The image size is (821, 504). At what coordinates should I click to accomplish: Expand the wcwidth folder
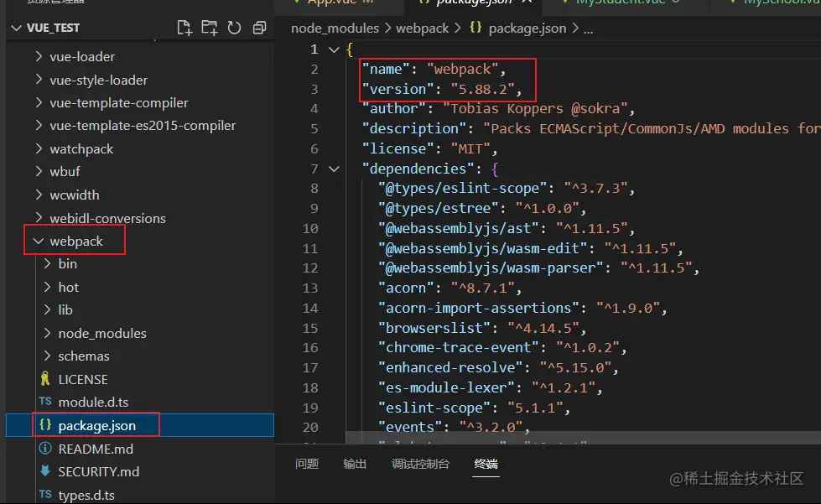(39, 195)
